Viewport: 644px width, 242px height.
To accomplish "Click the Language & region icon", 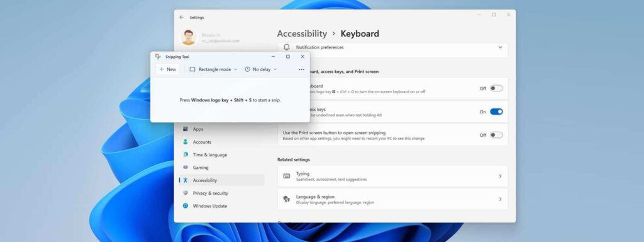I will [287, 199].
